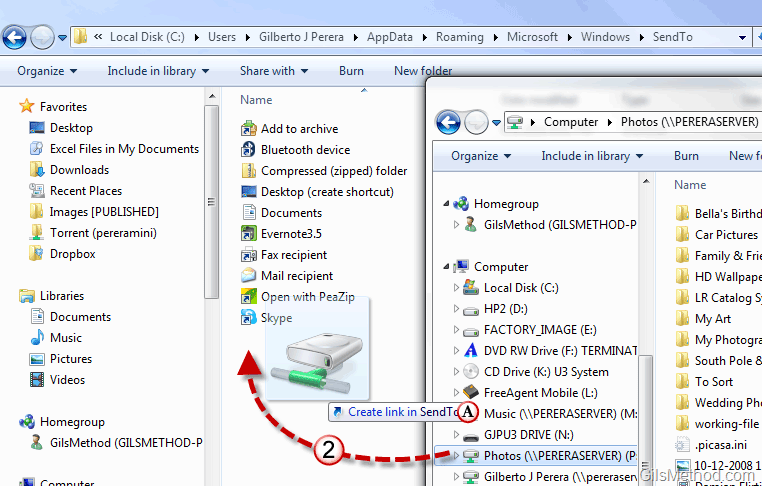The height and width of the screenshot is (486, 762).
Task: Collapse the Computer node in Photos window
Action: (446, 266)
